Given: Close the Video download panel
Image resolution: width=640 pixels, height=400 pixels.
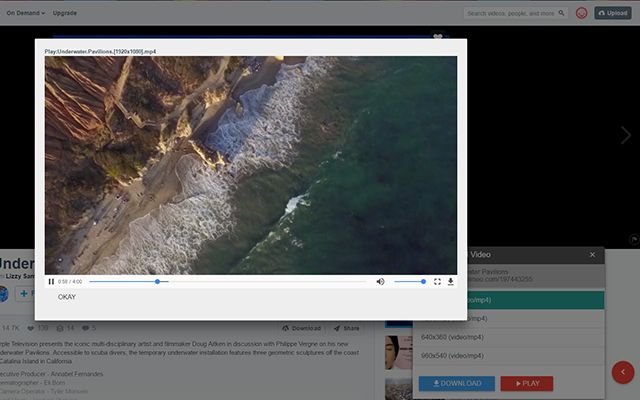Looking at the screenshot, I should pyautogui.click(x=592, y=255).
